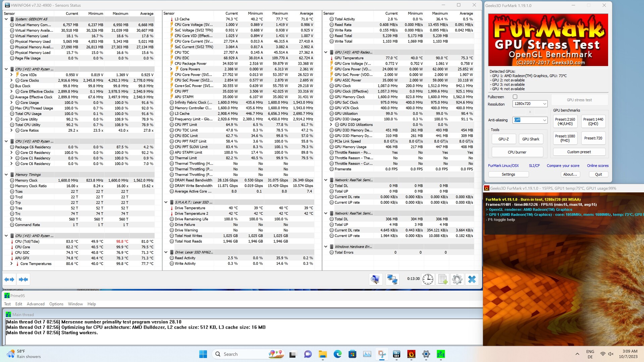Open the Advanced menu in Prime95

click(36, 304)
